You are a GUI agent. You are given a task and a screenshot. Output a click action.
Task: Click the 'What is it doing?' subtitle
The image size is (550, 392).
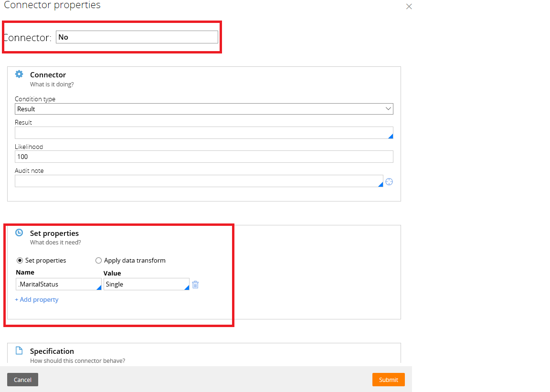point(52,84)
